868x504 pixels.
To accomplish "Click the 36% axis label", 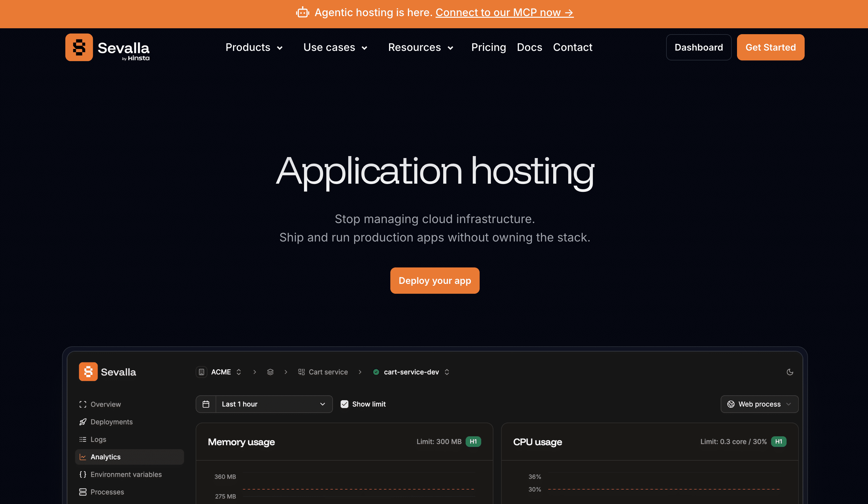I will [x=535, y=477].
